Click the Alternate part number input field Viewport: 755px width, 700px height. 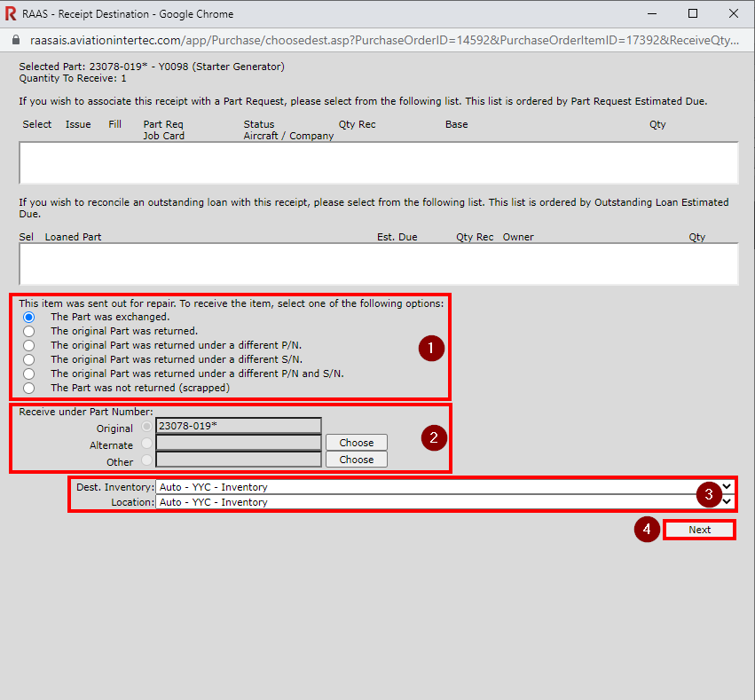point(238,444)
